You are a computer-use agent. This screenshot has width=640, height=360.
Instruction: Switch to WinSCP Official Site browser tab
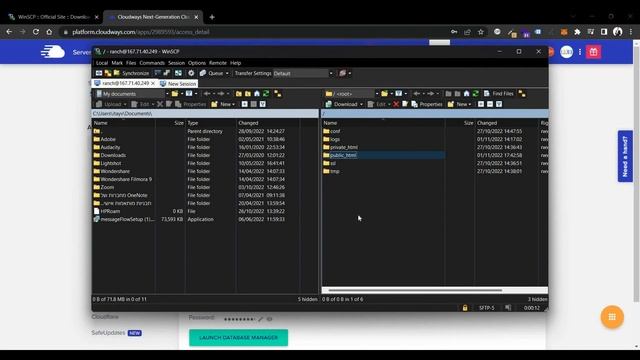[x=53, y=17]
